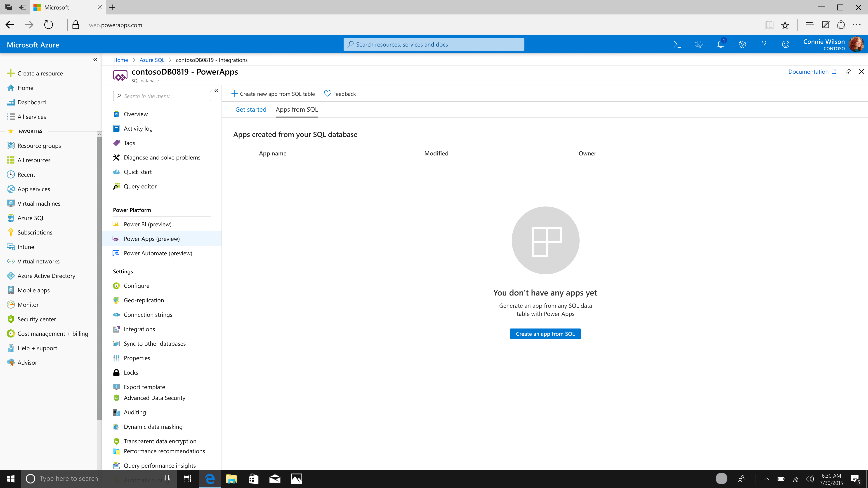Screen dimensions: 868x488
Task: Open Connie Wilson account avatar
Action: pos(856,45)
